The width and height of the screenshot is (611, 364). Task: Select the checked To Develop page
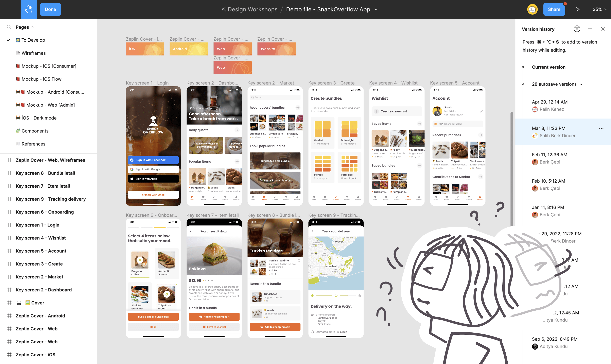[x=33, y=40]
